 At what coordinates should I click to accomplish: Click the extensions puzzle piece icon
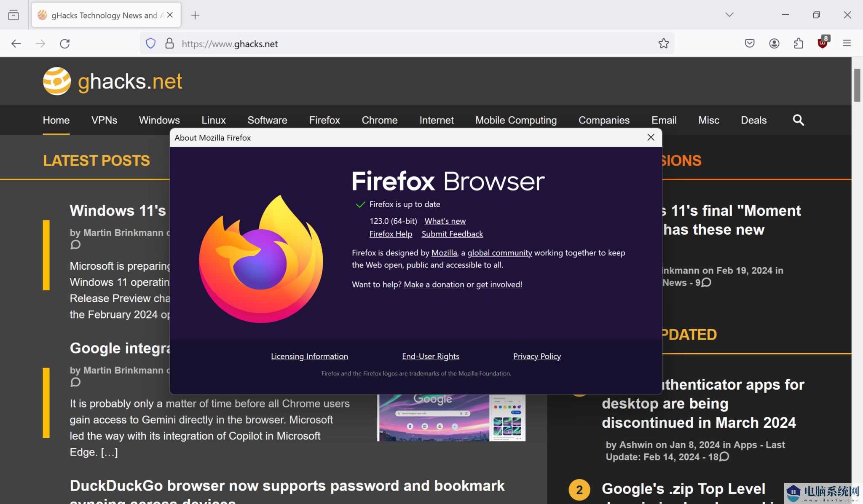pyautogui.click(x=798, y=43)
